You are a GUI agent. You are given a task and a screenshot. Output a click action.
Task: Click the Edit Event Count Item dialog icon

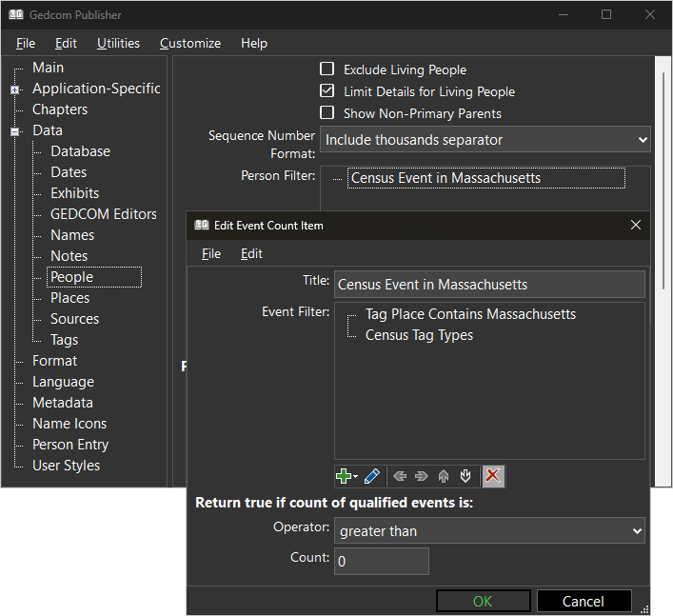pos(201,225)
